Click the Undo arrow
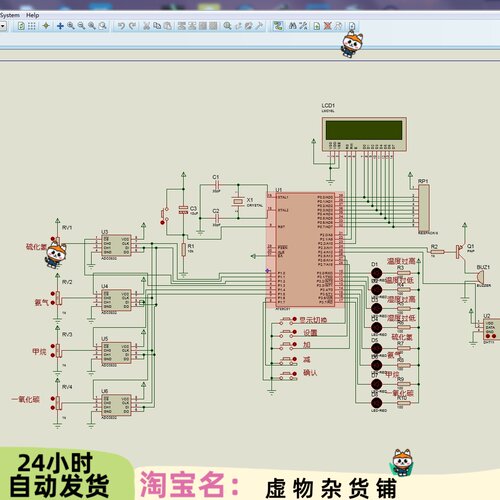Screen dimensions: 500x500 121,26
